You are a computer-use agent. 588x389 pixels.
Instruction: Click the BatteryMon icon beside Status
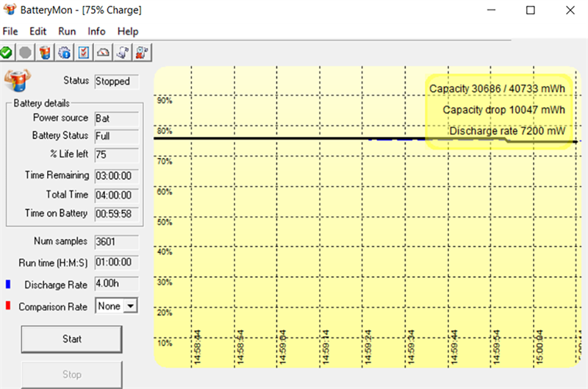pyautogui.click(x=17, y=80)
